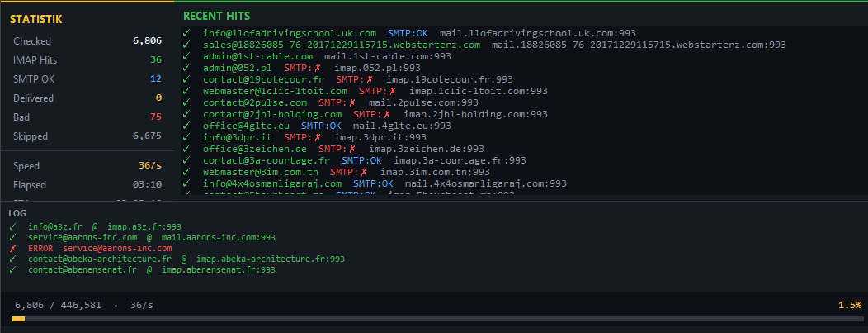Click the checkmark beside sales@18826085-76 webstarterz row
Image resolution: width=868 pixels, height=333 pixels.
(186, 45)
